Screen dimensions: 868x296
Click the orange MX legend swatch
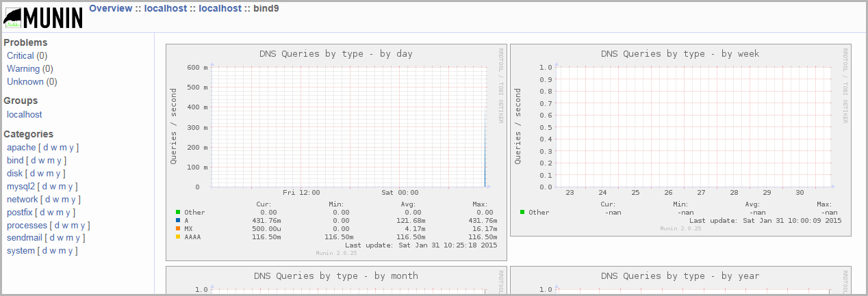(179, 229)
